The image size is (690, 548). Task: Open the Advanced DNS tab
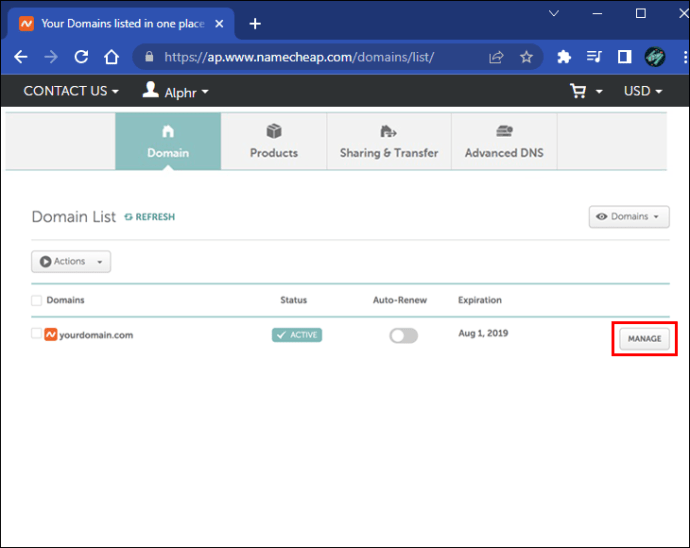pyautogui.click(x=504, y=141)
